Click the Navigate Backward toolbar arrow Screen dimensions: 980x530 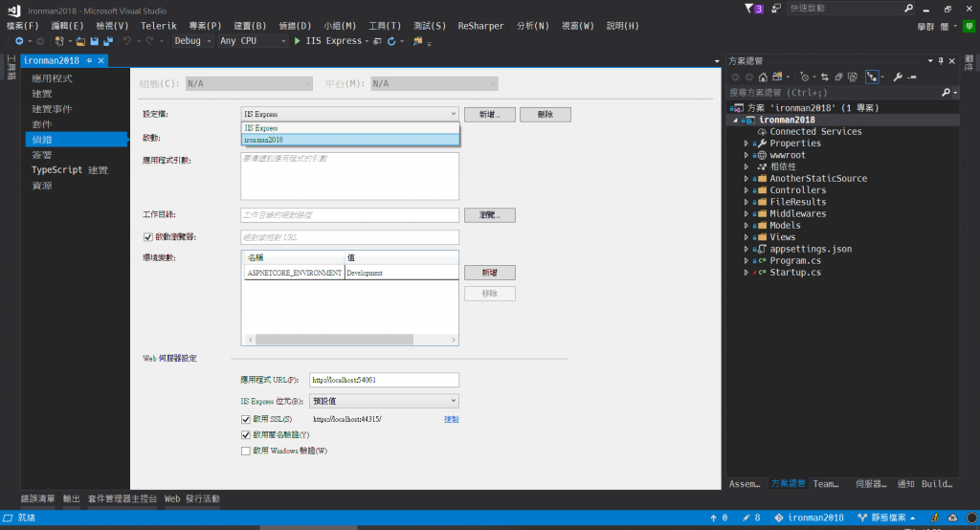[x=19, y=41]
